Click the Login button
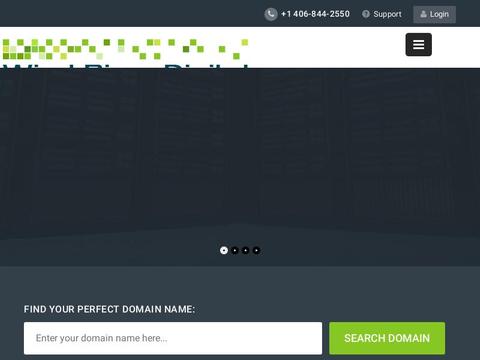480x360 pixels. 434,14
